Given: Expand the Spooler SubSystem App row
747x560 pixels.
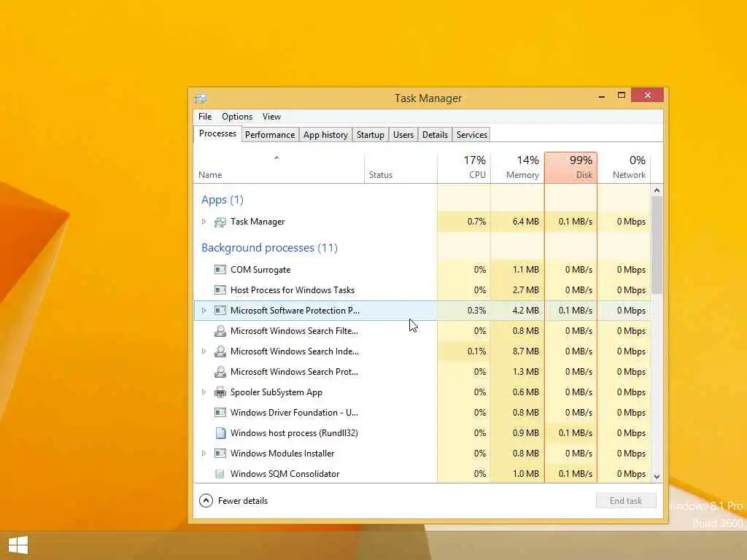Looking at the screenshot, I should click(204, 392).
